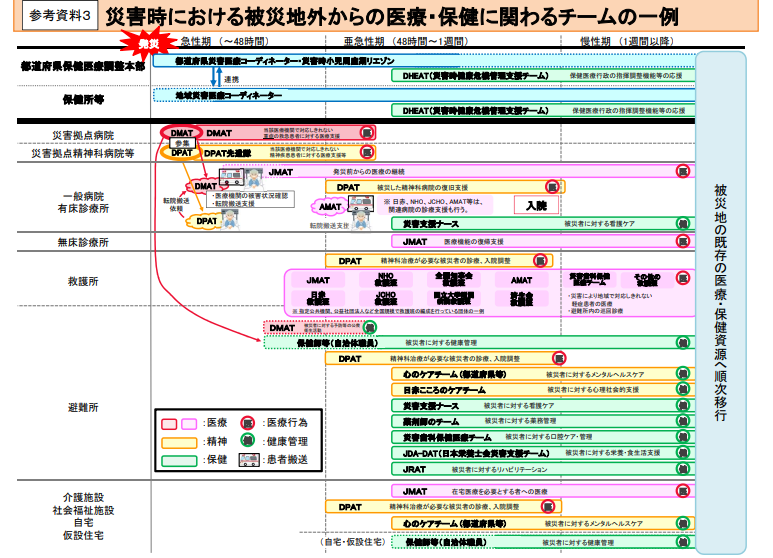The height and width of the screenshot is (558, 773).
Task: Click the orange DPAT oval at 災害拠点精神科病院等
Action: pyautogui.click(x=181, y=153)
